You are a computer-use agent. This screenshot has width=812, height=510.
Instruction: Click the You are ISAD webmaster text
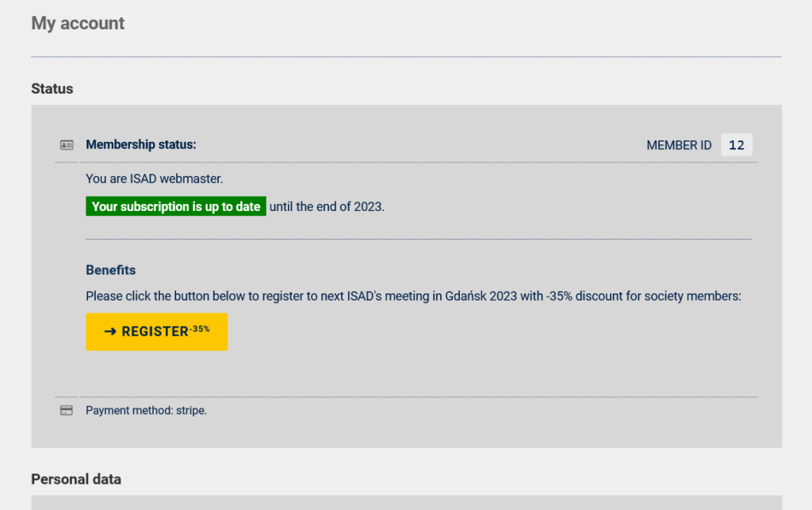click(155, 178)
